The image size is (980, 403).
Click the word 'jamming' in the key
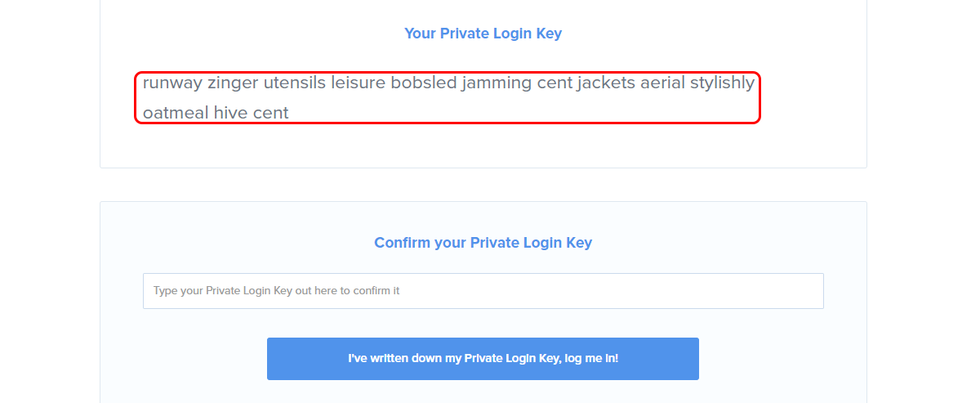pos(497,83)
